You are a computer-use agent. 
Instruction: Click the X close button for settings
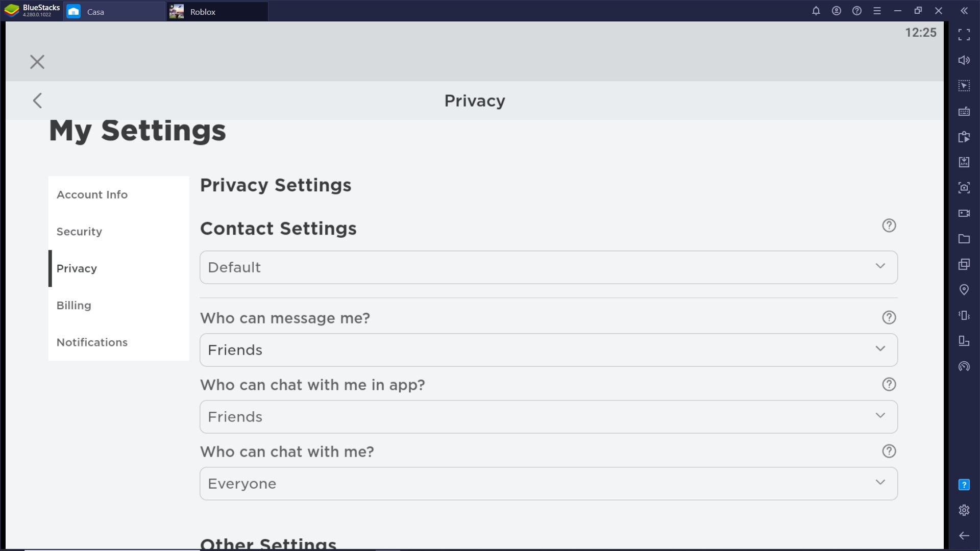[x=37, y=62]
